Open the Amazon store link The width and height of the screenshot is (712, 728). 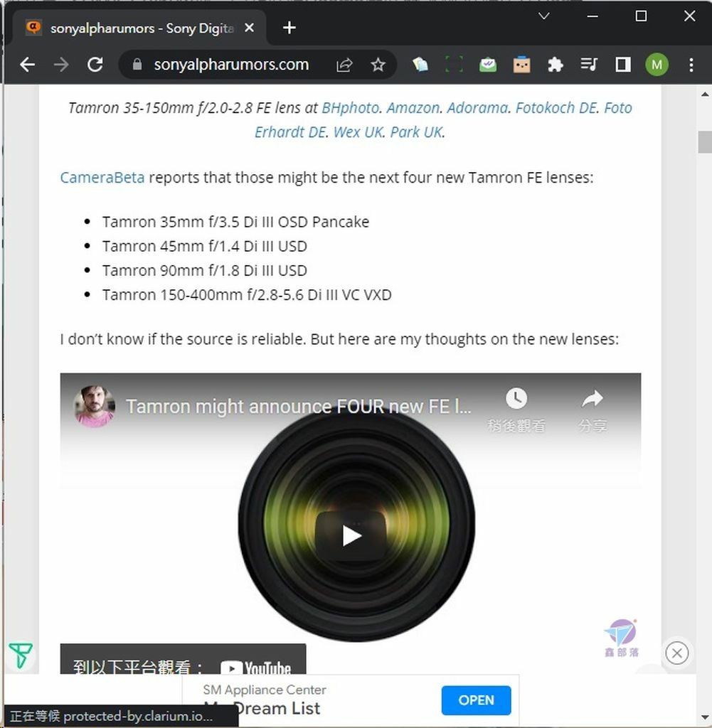(413, 108)
